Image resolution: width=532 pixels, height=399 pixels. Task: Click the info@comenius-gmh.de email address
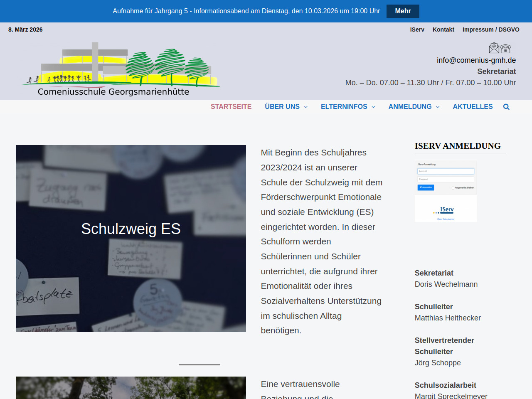click(x=476, y=60)
